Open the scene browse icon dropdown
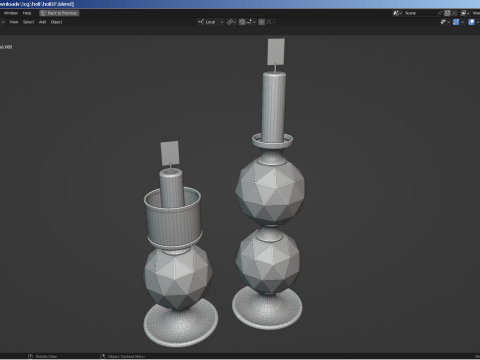This screenshot has height=360, width=480. pos(397,13)
